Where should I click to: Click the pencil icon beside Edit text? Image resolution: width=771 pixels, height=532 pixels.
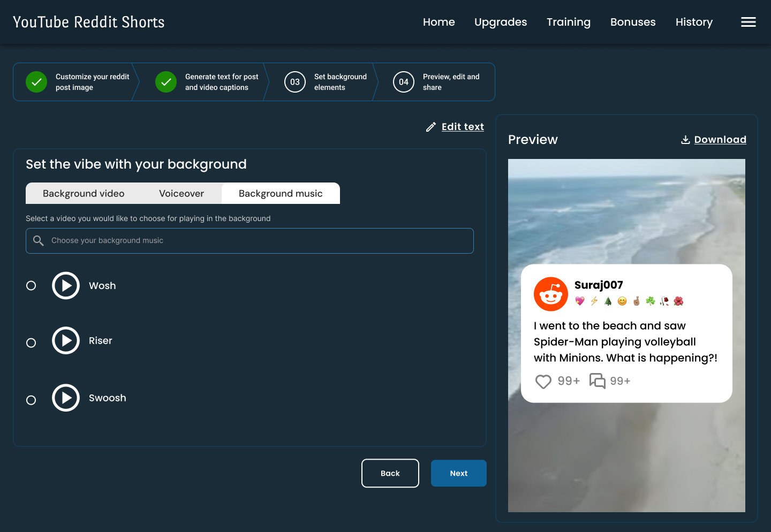[x=430, y=127]
